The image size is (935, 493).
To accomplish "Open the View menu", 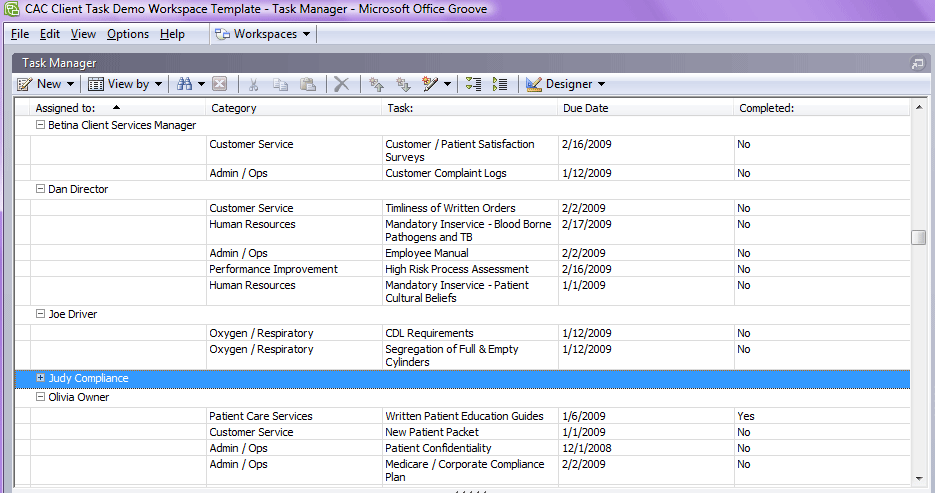I will pos(83,34).
